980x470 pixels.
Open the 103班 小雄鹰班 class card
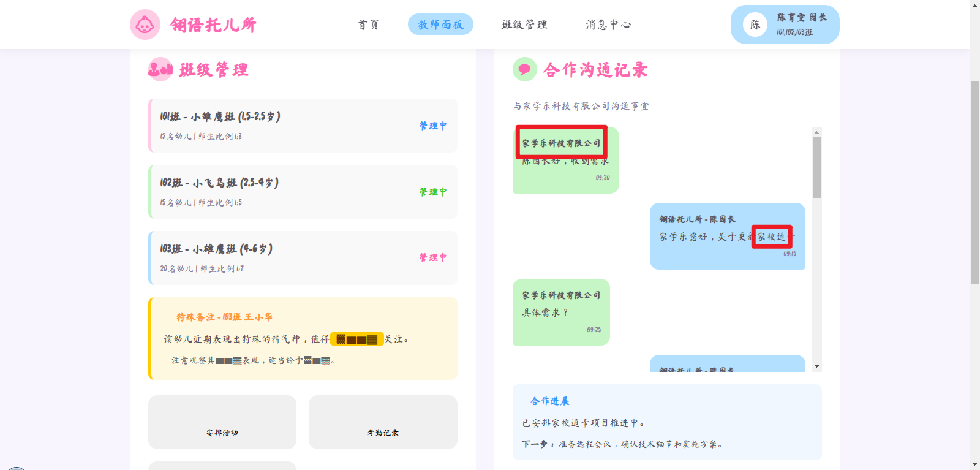coord(303,258)
